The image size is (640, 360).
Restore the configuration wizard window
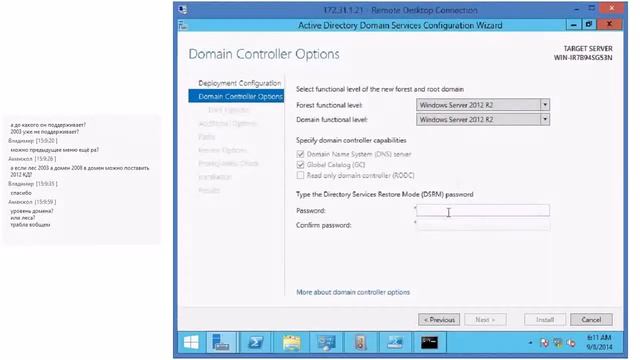click(x=589, y=25)
